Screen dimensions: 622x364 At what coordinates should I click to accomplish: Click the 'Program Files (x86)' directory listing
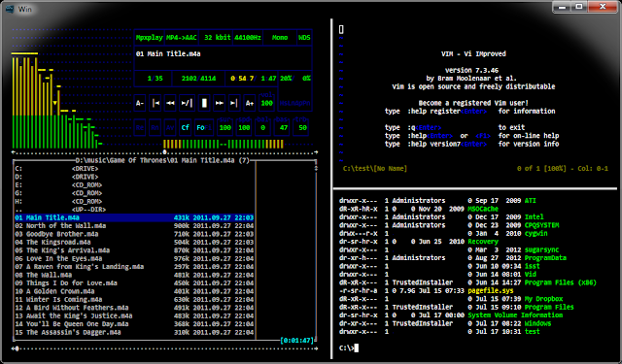click(560, 282)
